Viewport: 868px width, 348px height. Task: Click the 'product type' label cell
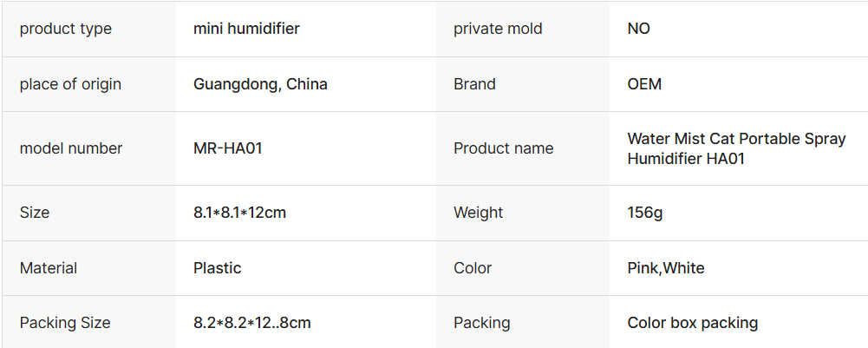tap(66, 29)
